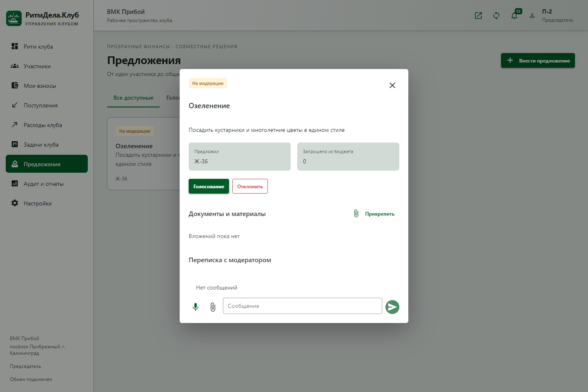Click the Ж-36 author label on card

coord(121,179)
